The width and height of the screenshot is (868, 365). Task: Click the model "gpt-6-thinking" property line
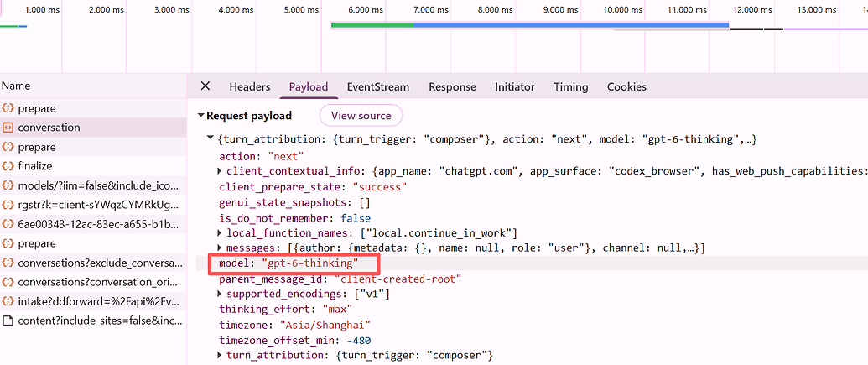tap(289, 263)
